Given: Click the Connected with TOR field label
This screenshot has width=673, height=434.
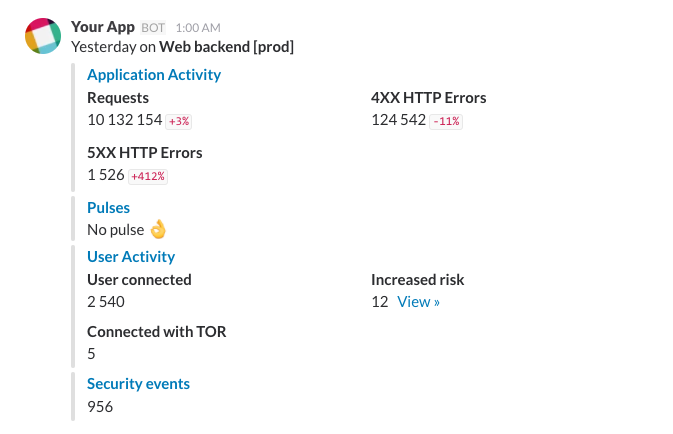Looking at the screenshot, I should tap(157, 331).
